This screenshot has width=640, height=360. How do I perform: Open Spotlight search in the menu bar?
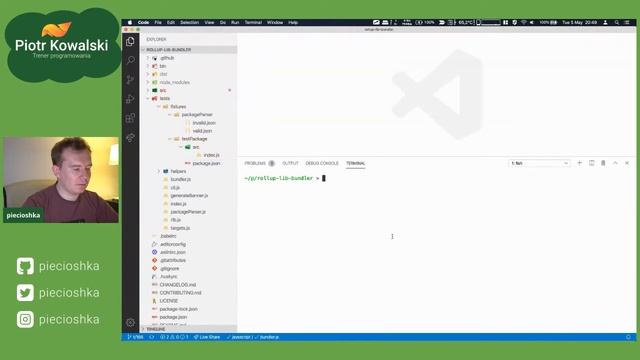pos(617,22)
